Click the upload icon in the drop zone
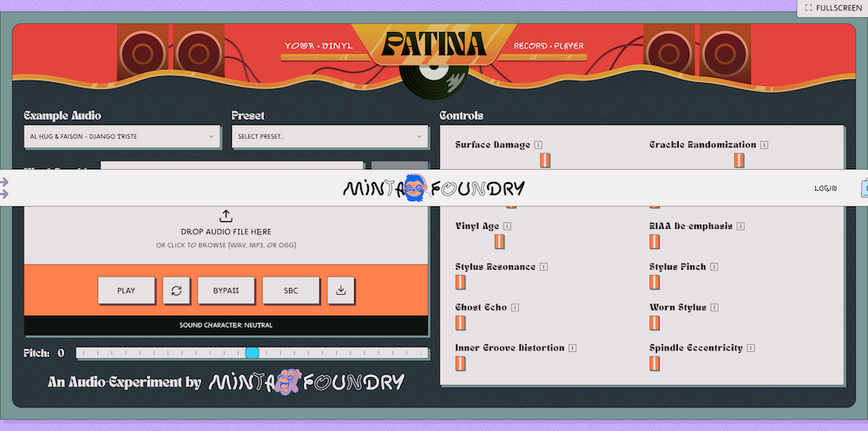Image resolution: width=868 pixels, height=431 pixels. [226, 216]
